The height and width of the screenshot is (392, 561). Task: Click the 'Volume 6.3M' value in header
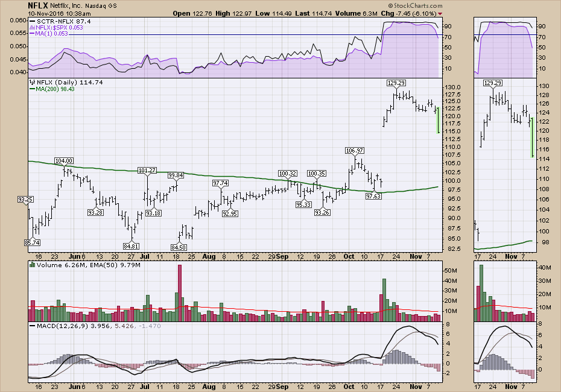[356, 14]
